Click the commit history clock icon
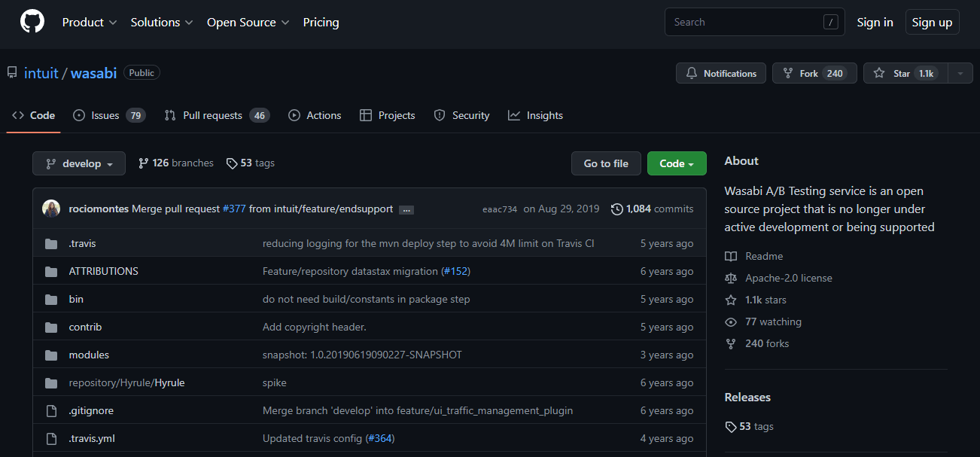Viewport: 980px width, 457px height. click(x=617, y=209)
